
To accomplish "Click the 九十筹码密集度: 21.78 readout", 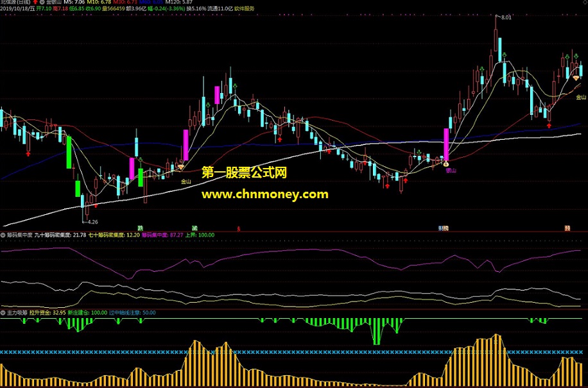I will (x=60, y=235).
